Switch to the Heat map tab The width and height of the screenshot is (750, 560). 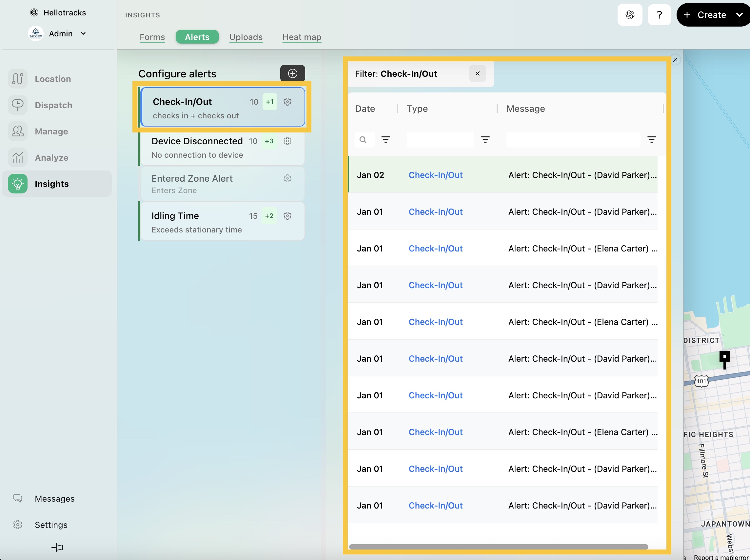(x=302, y=37)
